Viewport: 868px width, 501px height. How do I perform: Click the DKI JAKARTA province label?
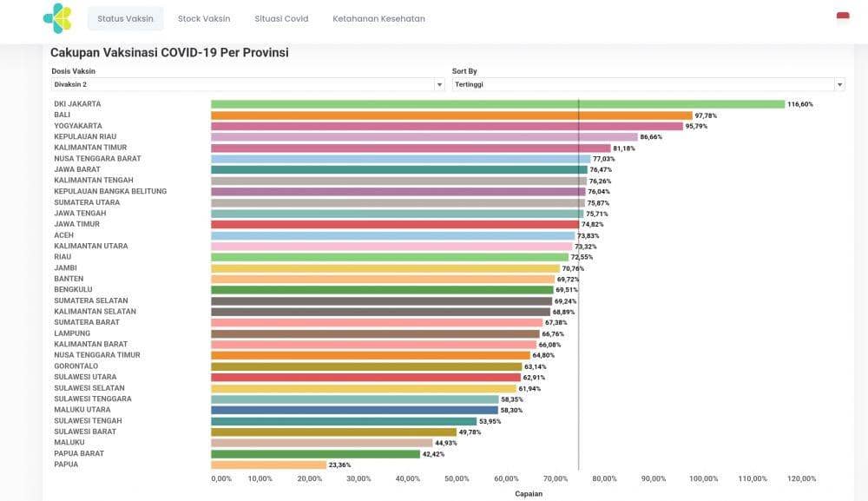pyautogui.click(x=79, y=103)
